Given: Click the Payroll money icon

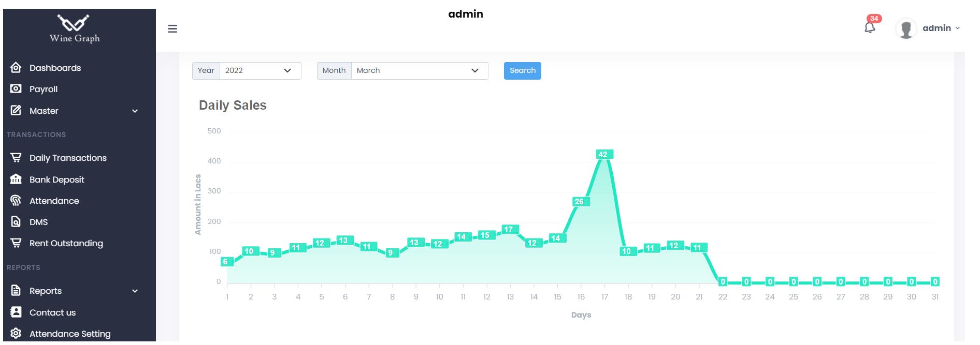Looking at the screenshot, I should [x=16, y=89].
